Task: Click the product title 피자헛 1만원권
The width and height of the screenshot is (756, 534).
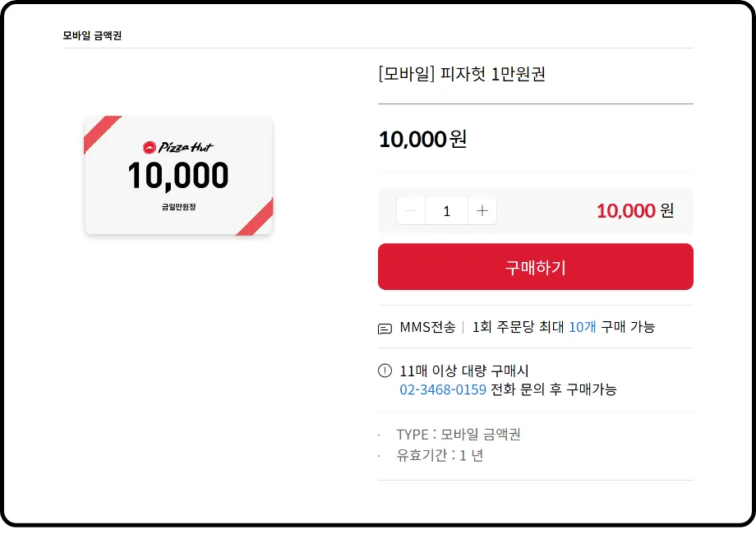Action: pyautogui.click(x=462, y=74)
